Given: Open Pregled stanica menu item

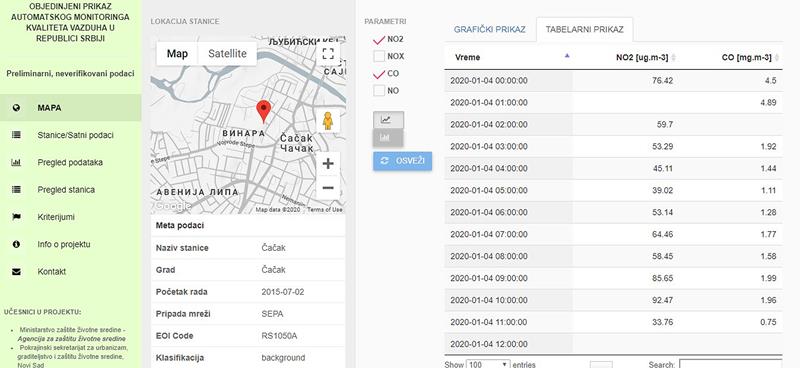Looking at the screenshot, I should pyautogui.click(x=70, y=189).
